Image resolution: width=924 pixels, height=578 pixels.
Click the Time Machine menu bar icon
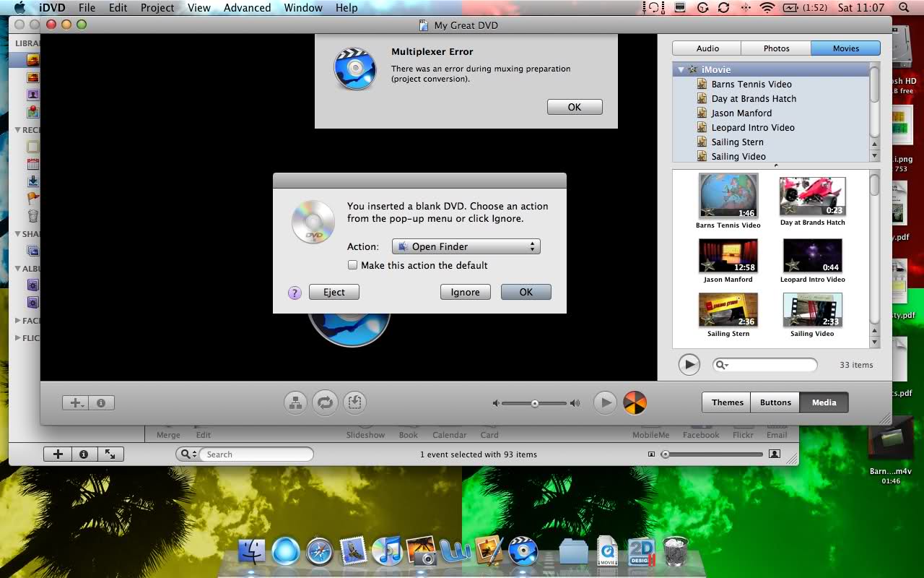point(702,8)
